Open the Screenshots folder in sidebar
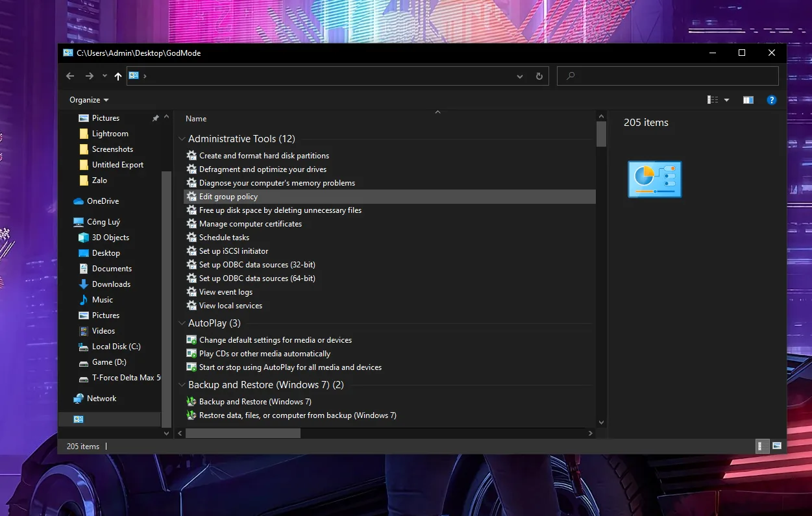This screenshot has height=516, width=812. [112, 149]
